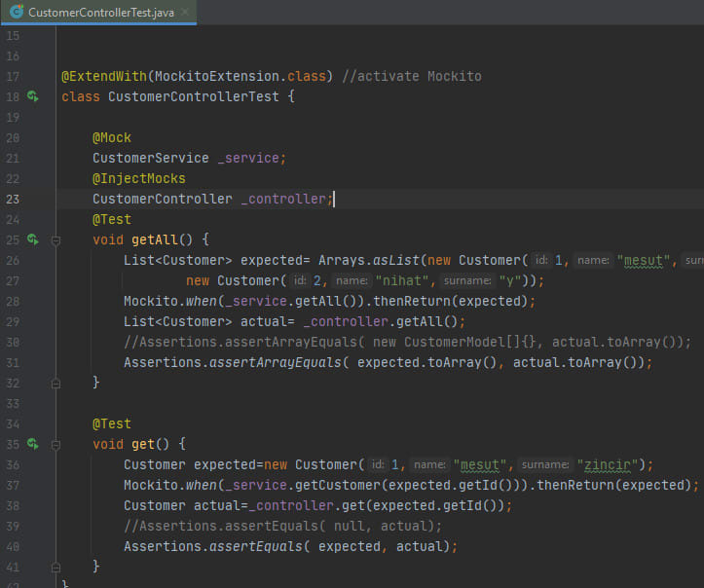Click the _controller field declaration on line 23
Viewport: 704px width, 588px height.
click(283, 199)
